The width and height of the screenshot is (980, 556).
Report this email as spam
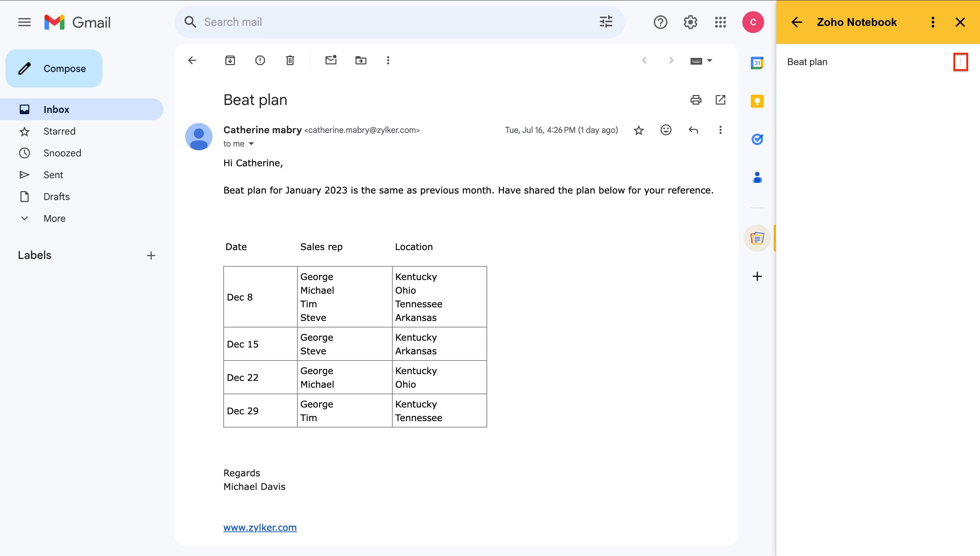(x=260, y=60)
